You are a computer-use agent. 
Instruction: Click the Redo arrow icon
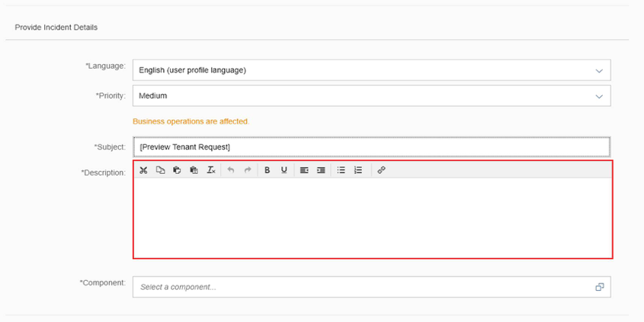[x=248, y=170]
